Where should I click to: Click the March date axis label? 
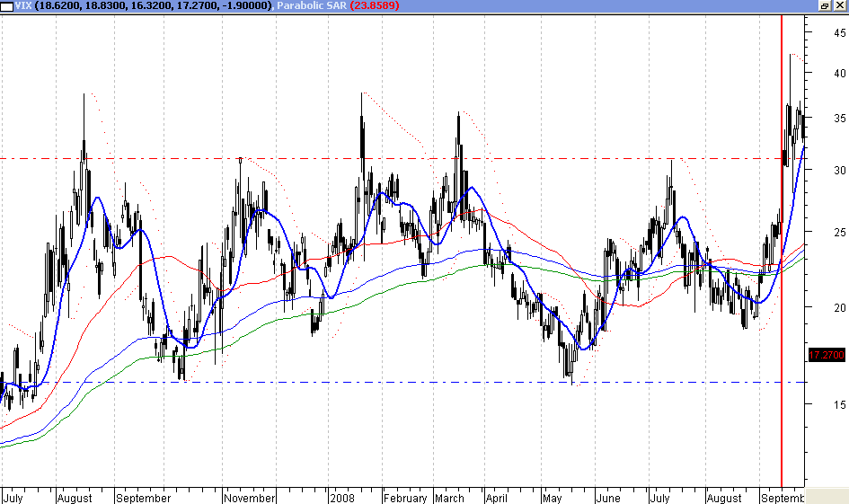449,498
